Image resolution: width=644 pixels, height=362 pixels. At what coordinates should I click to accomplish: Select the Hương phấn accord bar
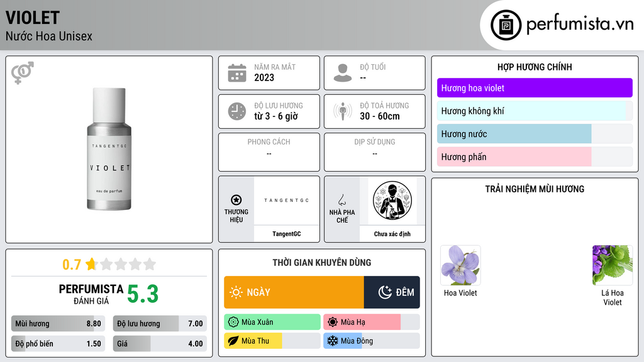(535, 156)
